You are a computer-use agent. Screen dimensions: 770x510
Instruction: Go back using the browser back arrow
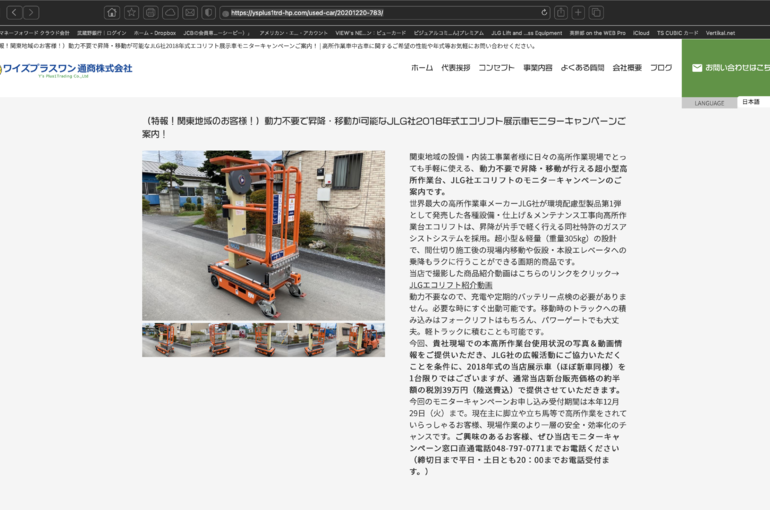click(14, 12)
